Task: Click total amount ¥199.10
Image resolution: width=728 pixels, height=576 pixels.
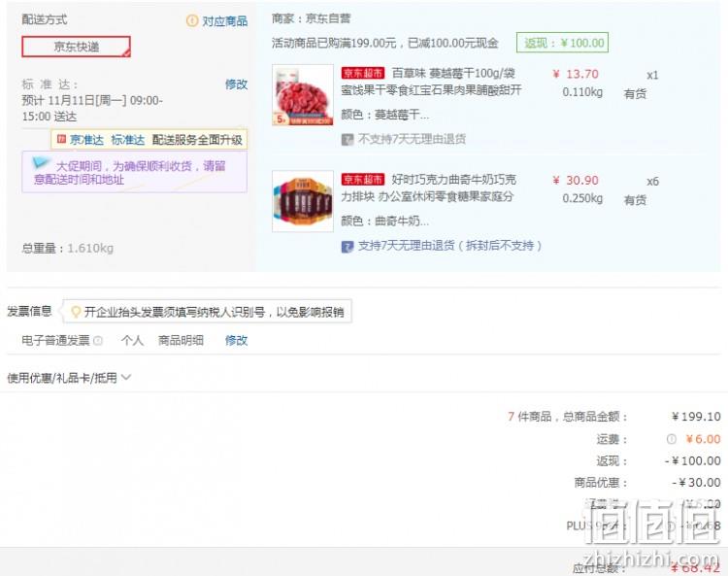Action: [696, 416]
